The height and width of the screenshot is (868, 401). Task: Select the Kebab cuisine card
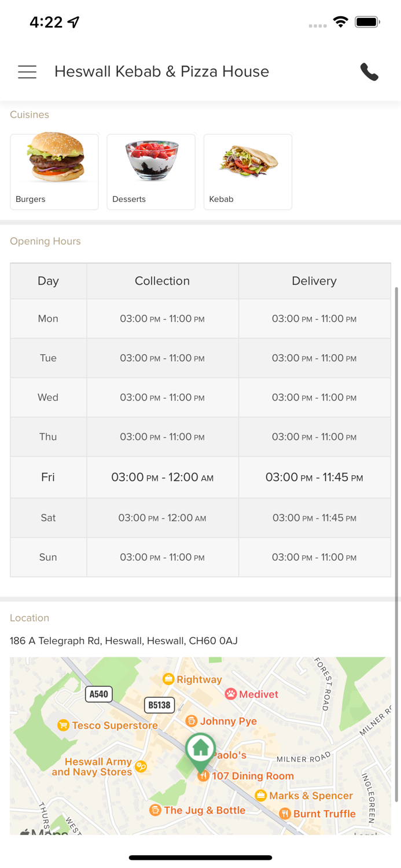tap(248, 171)
